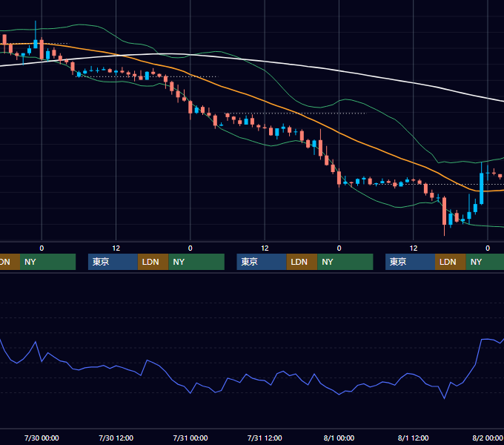Click the '12' hour label above 7/31 12:00
Viewport: 504px width, 445px height.
coord(265,248)
